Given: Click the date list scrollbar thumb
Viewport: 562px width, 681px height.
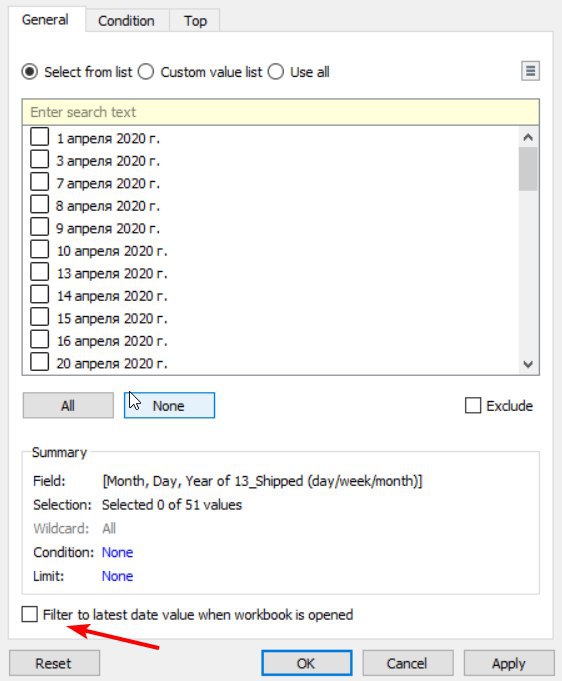Looking at the screenshot, I should (528, 169).
